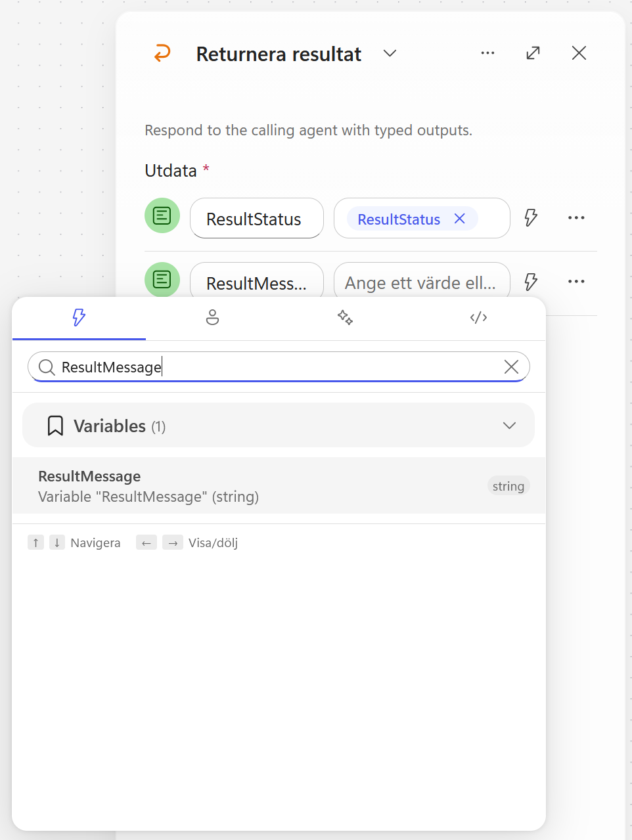The width and height of the screenshot is (632, 840).
Task: Click the bookmark icon beside Variables
Action: [x=55, y=426]
